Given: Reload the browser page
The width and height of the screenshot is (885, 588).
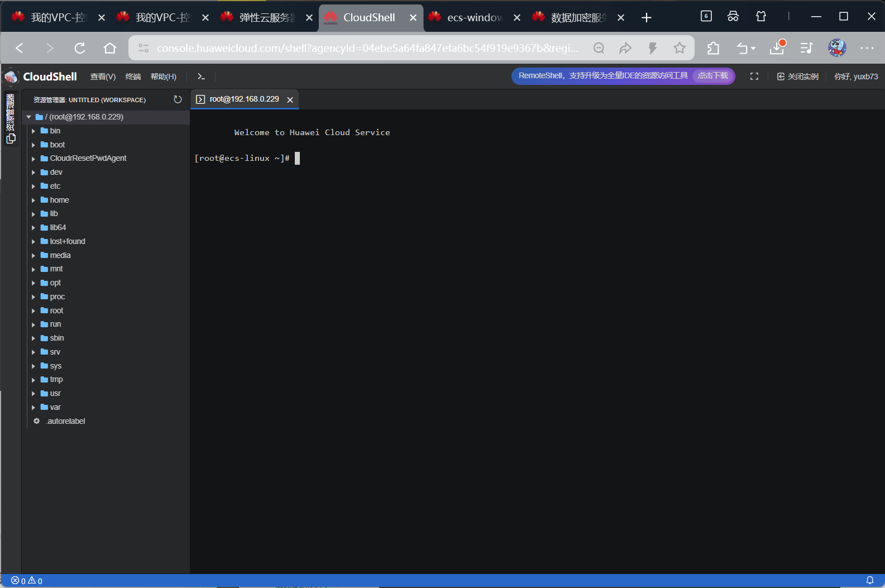Looking at the screenshot, I should click(80, 48).
